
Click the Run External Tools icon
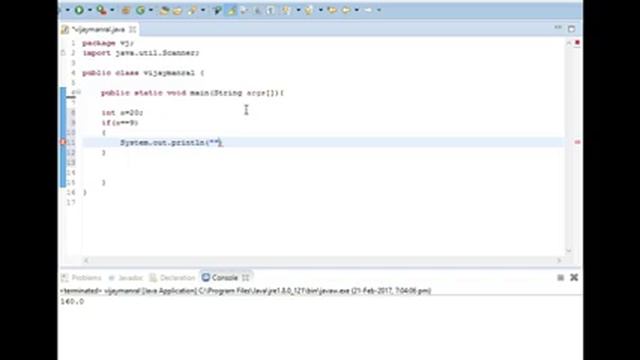tap(101, 10)
